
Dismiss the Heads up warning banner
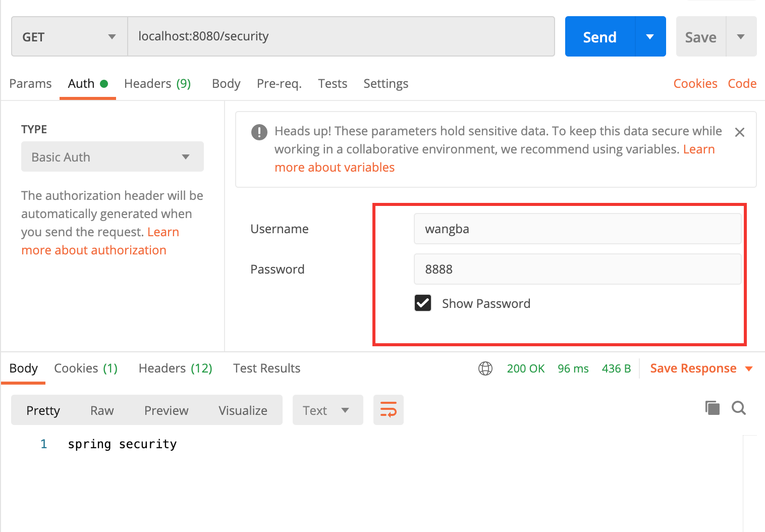[x=740, y=132]
